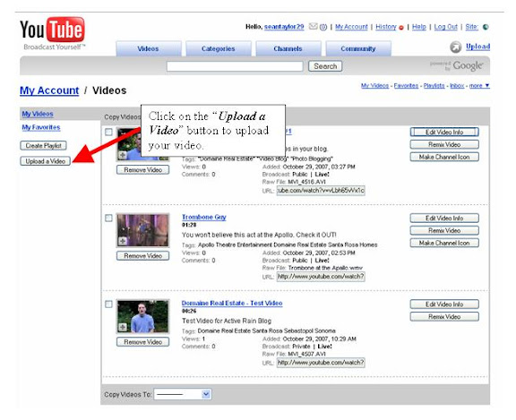Open the Favorites quick link

tap(406, 85)
